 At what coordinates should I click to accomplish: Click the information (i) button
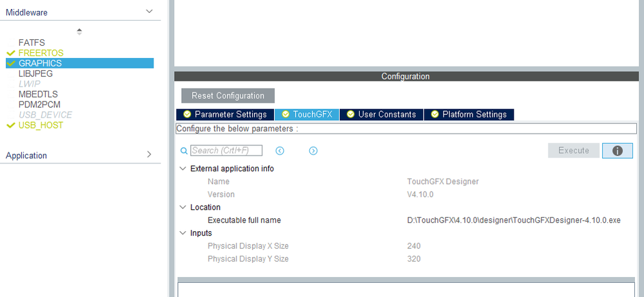(618, 150)
